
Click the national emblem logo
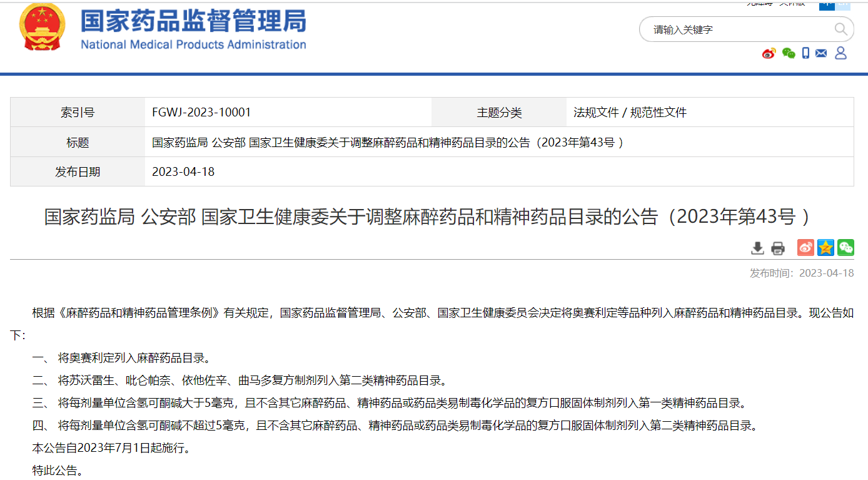tap(42, 27)
